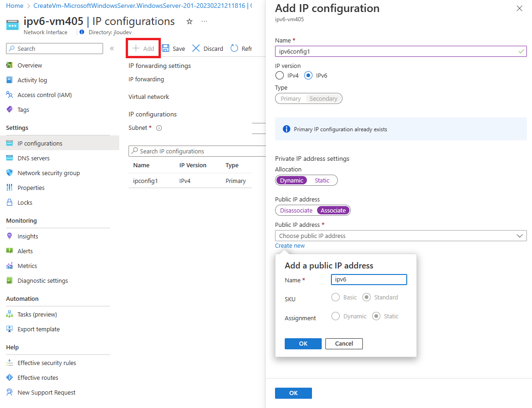Click Create new link
Viewport: 532px width, 408px height.
[x=290, y=245]
